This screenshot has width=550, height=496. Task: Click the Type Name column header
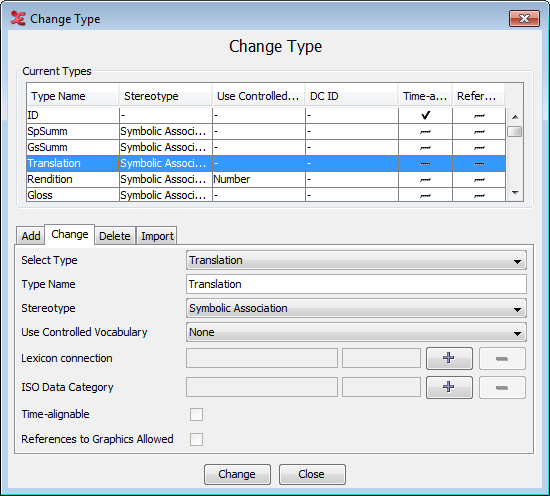73,96
